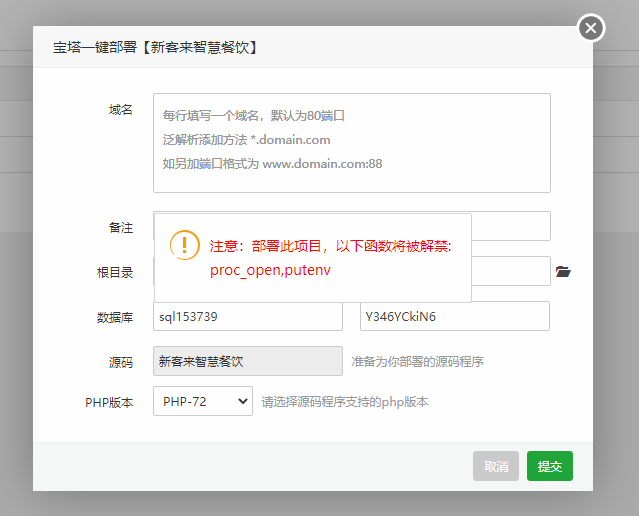Click the 根目录 root directory input field
639x516 pixels.
(511, 271)
